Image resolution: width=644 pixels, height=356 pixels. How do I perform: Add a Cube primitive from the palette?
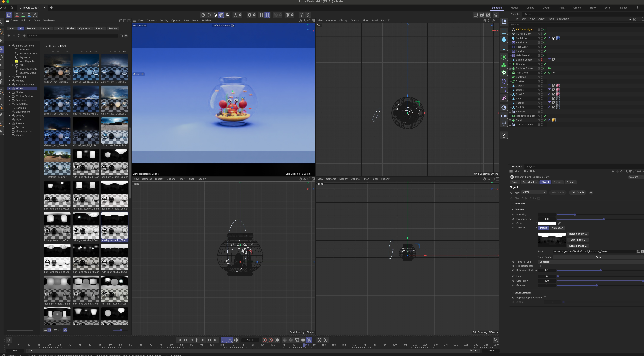pos(504,40)
